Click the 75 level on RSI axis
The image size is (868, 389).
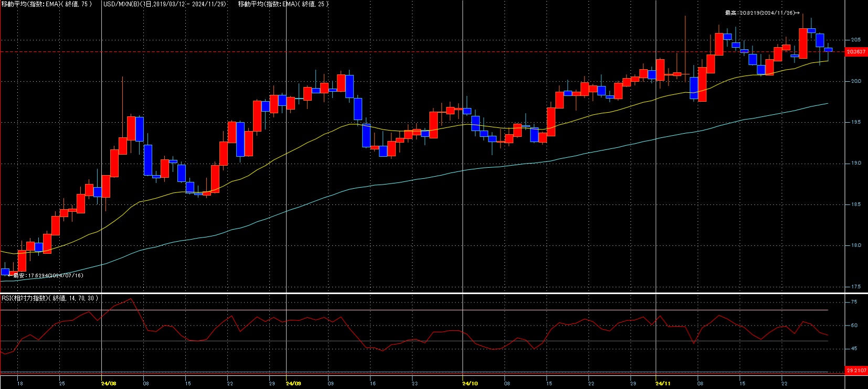pos(854,302)
